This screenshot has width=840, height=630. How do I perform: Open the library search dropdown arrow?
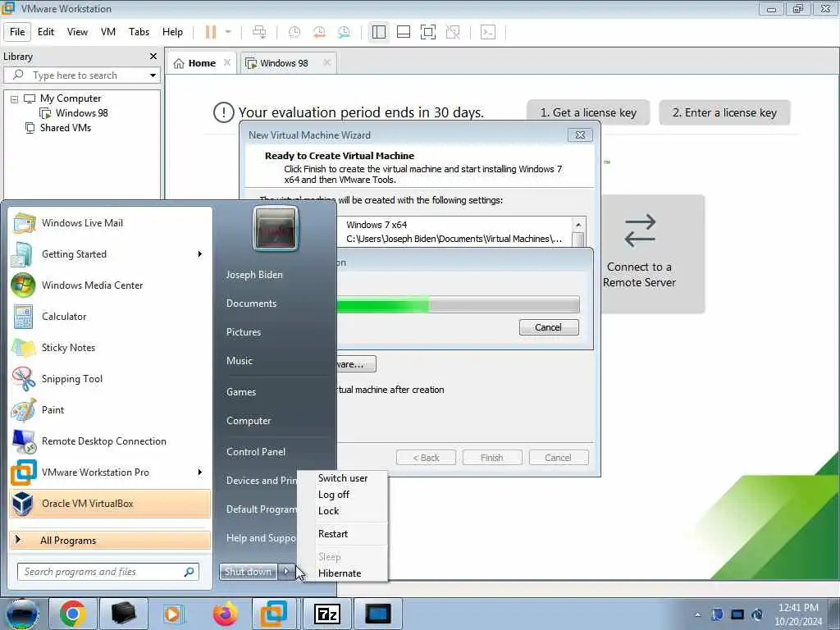(x=153, y=75)
